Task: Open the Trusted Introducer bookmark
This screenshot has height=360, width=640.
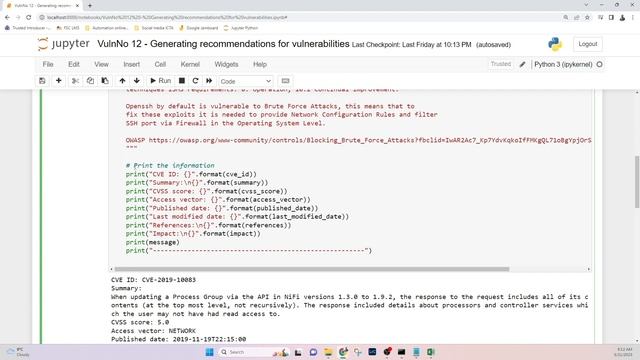Action: (28, 28)
